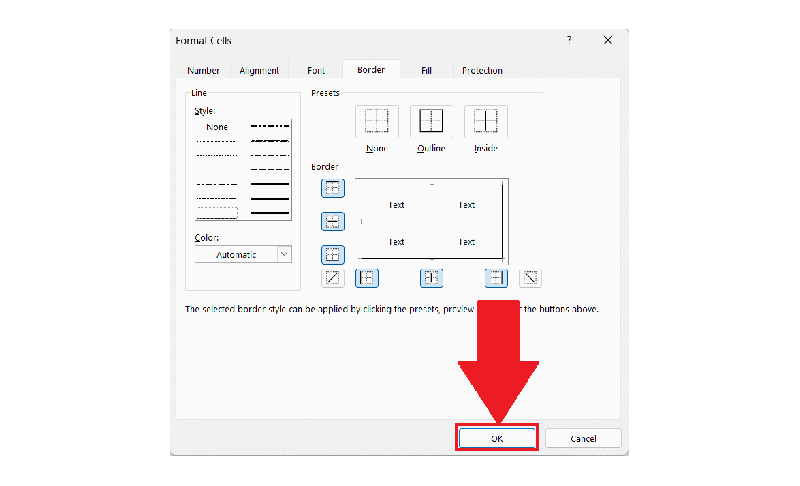Apply the Outline preset border icon
Viewport: 800px width, 486px height.
(431, 121)
